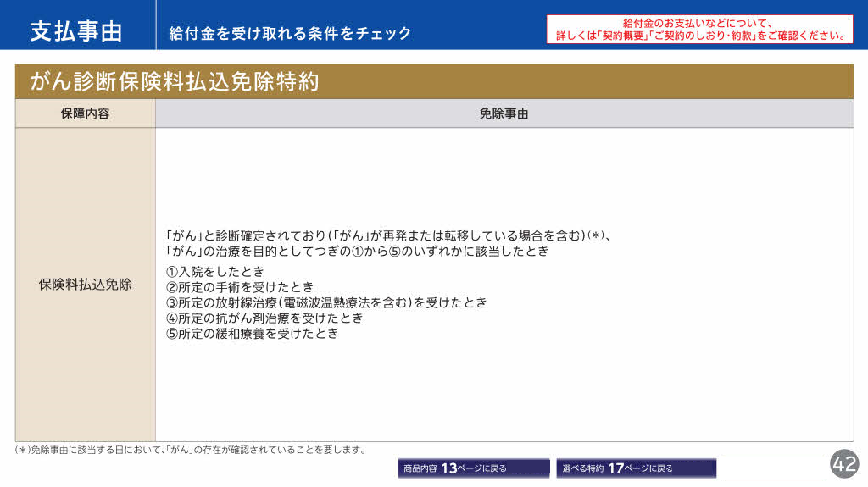Click the 商品内容 13ページに戻る button
Viewport: 868px width, 487px height.
(x=474, y=468)
